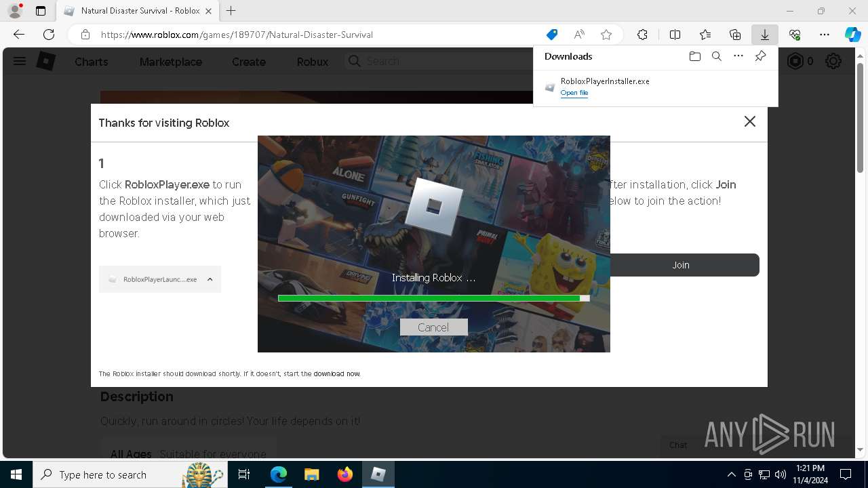Open the notification center icon
868x488 pixels.
point(846,474)
